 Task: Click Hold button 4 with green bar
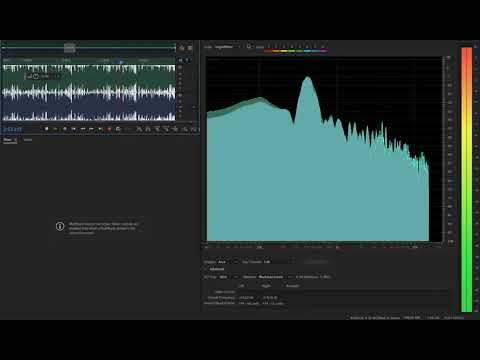click(x=292, y=48)
